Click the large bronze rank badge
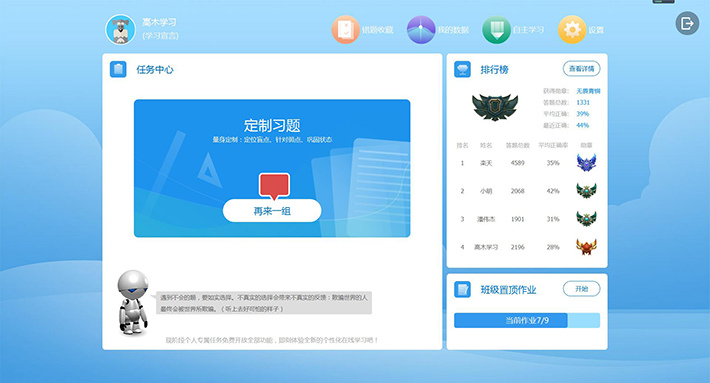 click(495, 107)
